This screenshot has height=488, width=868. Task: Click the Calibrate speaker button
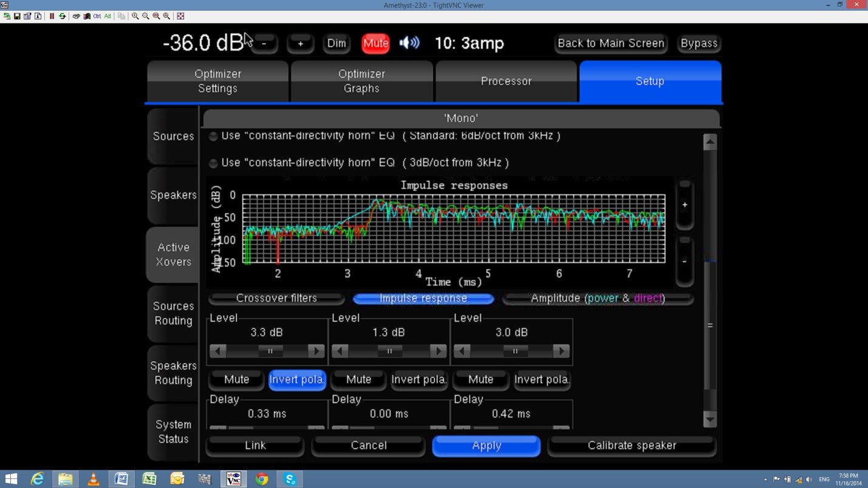point(632,446)
